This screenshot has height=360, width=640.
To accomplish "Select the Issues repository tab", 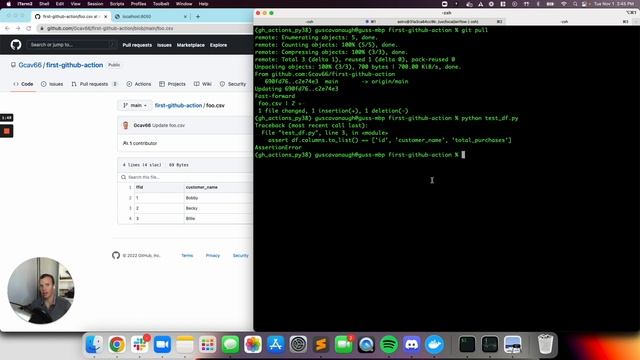I will click(52, 84).
